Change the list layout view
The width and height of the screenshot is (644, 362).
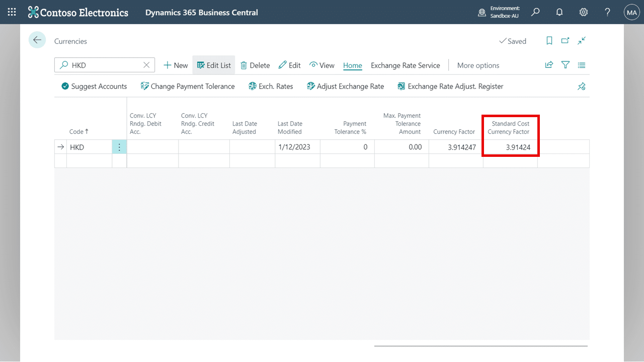(x=582, y=65)
